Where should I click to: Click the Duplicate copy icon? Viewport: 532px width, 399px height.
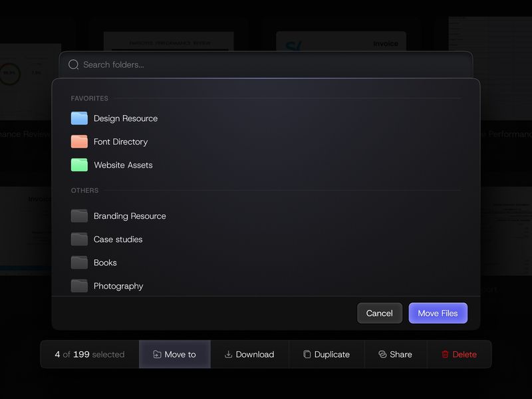click(307, 354)
